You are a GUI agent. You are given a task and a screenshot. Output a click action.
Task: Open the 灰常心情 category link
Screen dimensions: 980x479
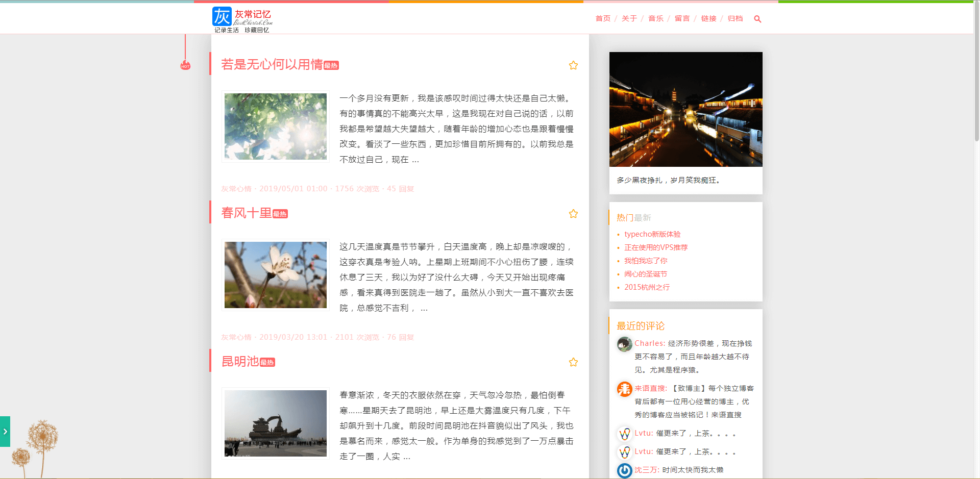[236, 188]
